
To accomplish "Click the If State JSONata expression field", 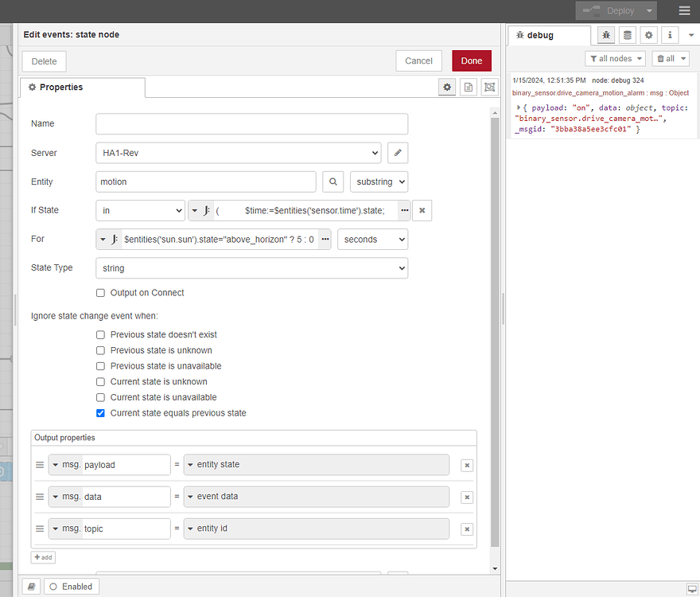I will click(x=305, y=210).
